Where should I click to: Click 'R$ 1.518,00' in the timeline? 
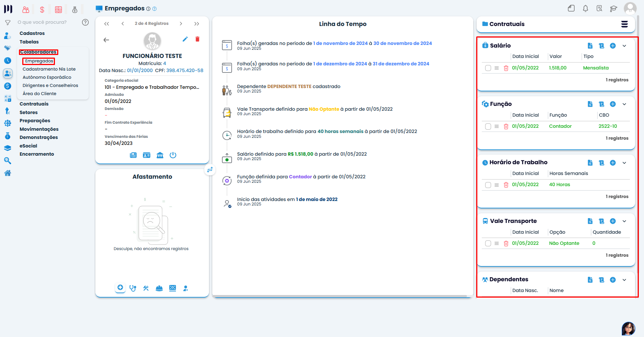click(x=300, y=154)
